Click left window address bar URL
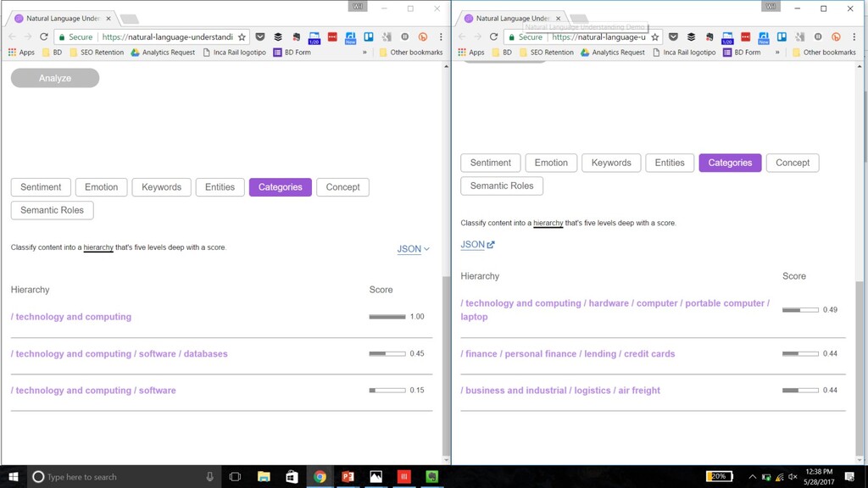 click(167, 37)
